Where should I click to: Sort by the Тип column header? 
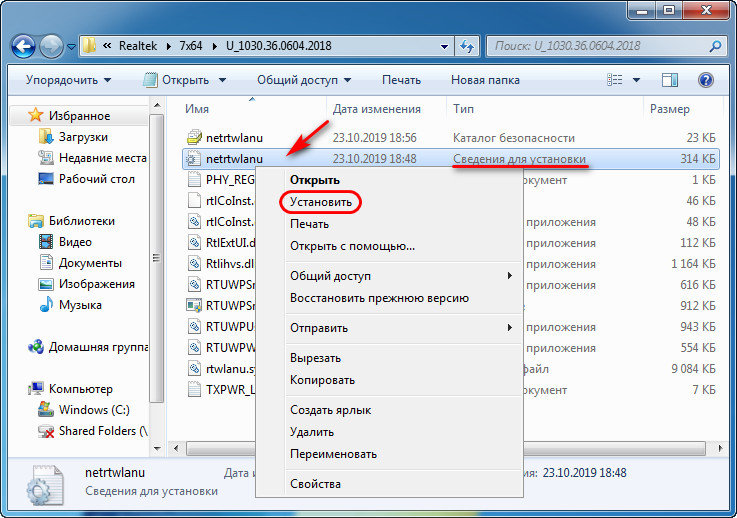tap(463, 109)
